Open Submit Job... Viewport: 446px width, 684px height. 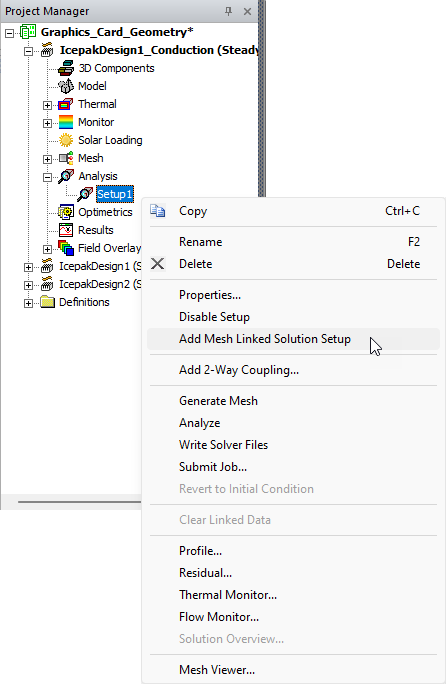(x=293, y=467)
